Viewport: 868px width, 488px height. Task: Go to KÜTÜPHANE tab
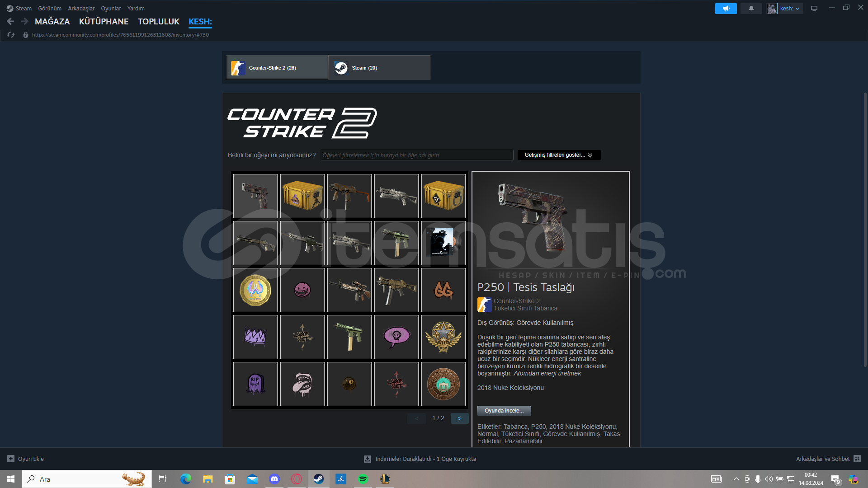[104, 21]
